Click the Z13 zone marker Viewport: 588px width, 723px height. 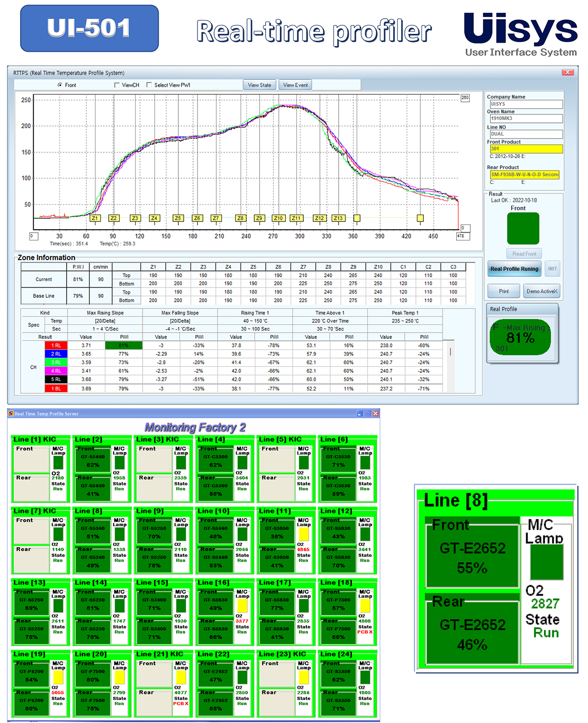(338, 218)
